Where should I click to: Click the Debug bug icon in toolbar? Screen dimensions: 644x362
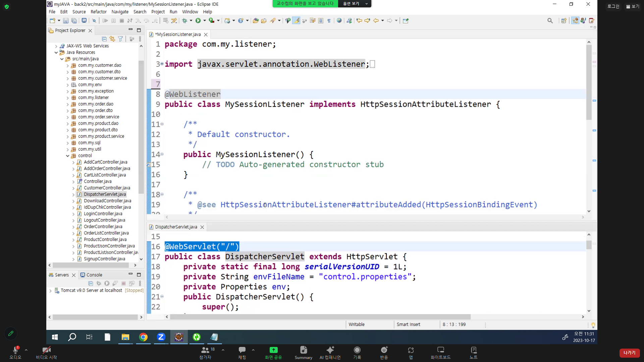(184, 21)
